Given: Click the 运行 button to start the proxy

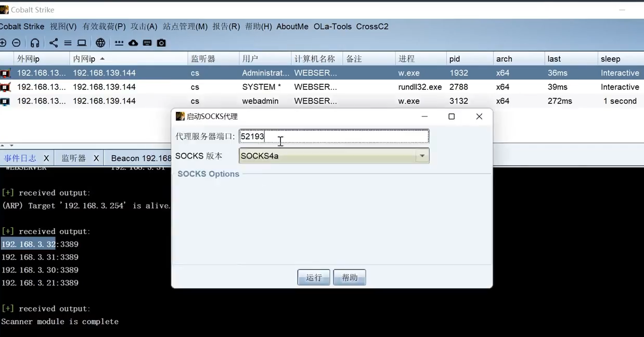Looking at the screenshot, I should click(x=314, y=277).
